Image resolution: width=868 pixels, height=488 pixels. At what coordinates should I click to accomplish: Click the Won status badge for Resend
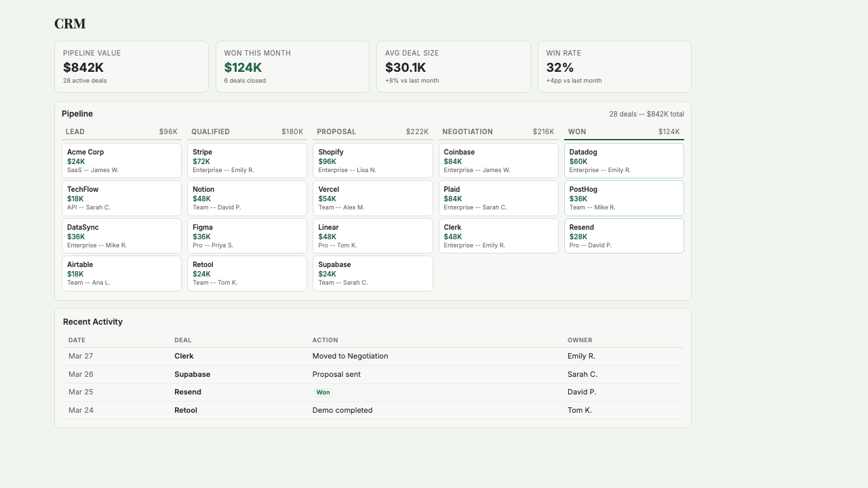click(323, 392)
